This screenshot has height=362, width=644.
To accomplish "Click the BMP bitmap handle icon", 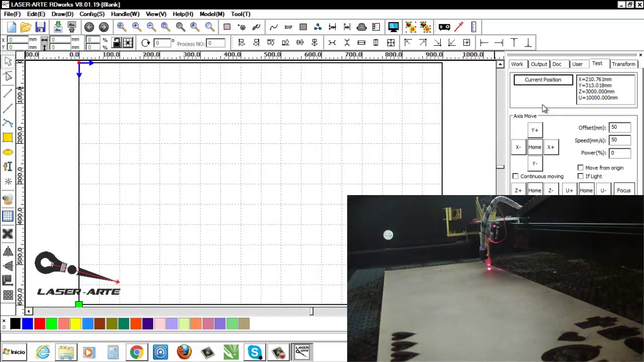I will [x=288, y=27].
